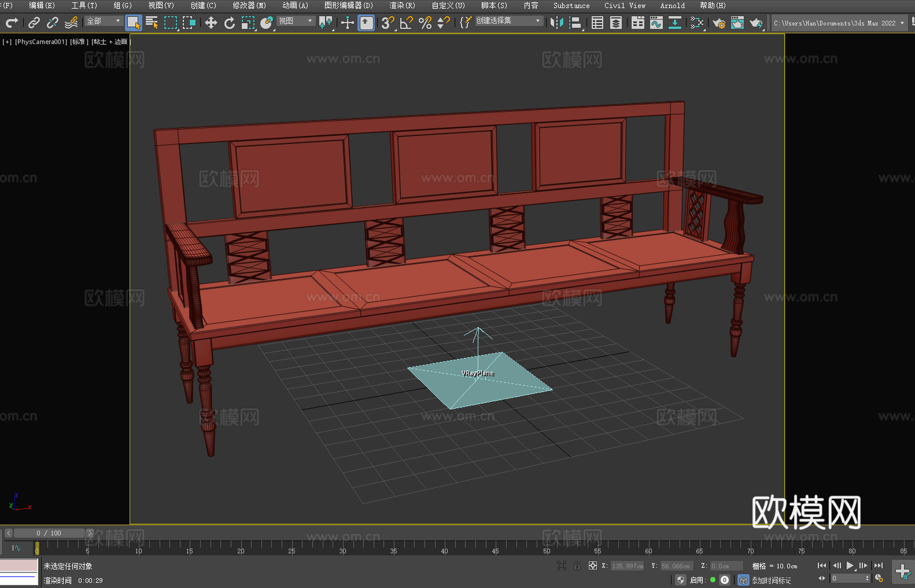Click the 粘土 + 边面 viewport label

(x=111, y=42)
